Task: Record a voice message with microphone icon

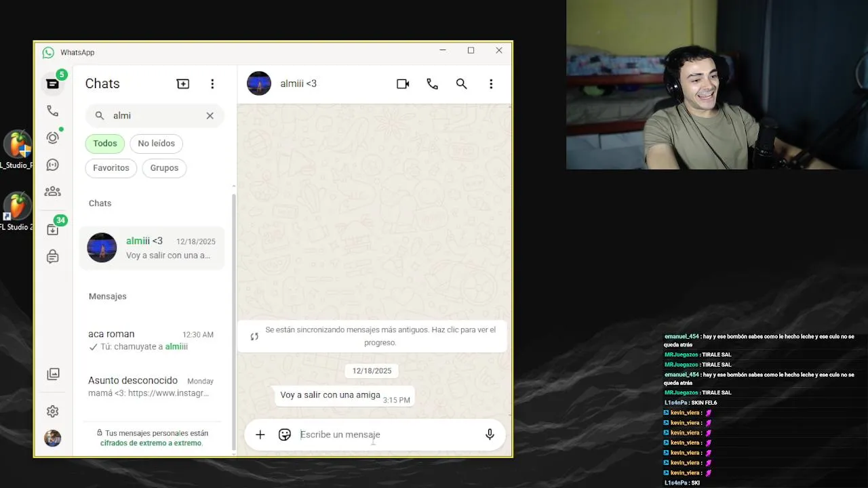Action: click(490, 435)
